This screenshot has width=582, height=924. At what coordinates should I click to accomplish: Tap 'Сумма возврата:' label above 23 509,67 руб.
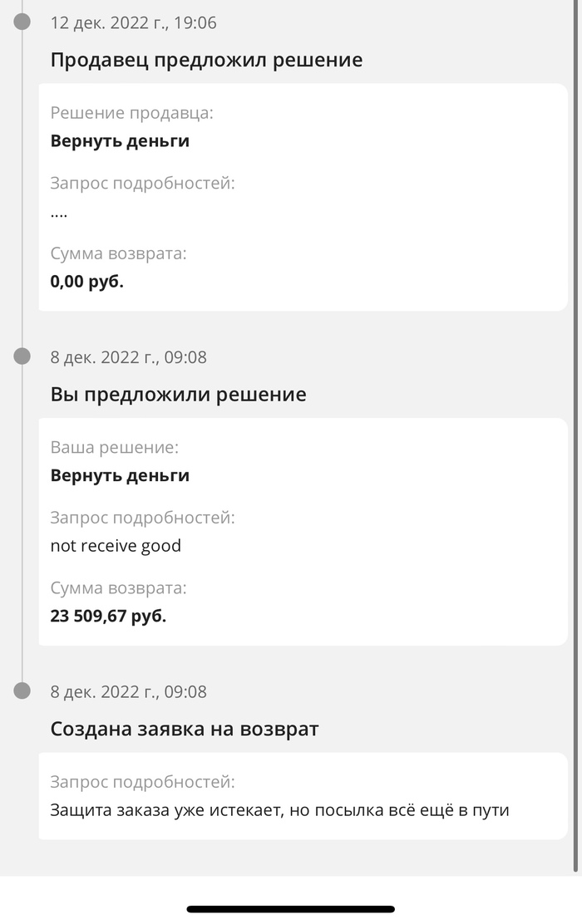tap(118, 588)
